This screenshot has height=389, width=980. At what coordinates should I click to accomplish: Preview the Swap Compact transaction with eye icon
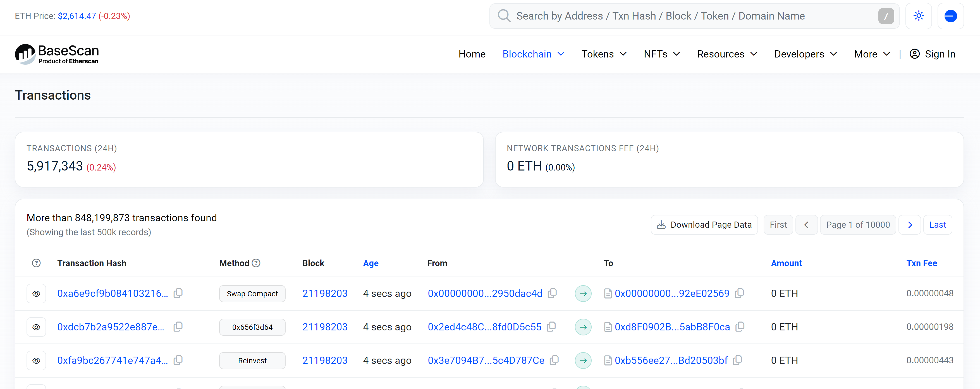point(36,294)
